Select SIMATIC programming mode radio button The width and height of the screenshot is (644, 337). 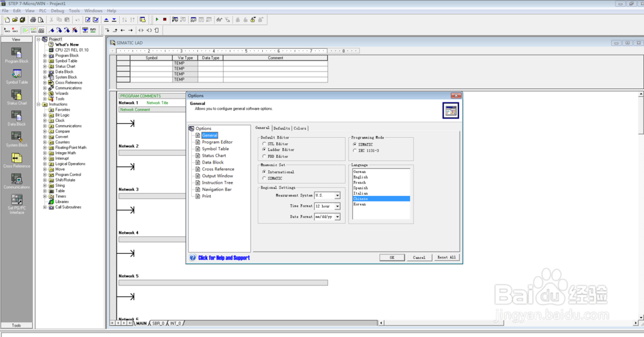coord(355,145)
